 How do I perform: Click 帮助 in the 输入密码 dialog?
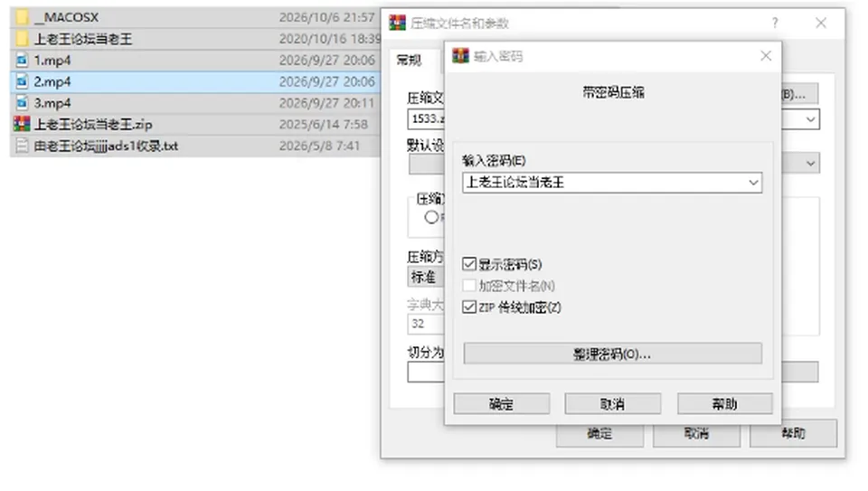pos(724,404)
